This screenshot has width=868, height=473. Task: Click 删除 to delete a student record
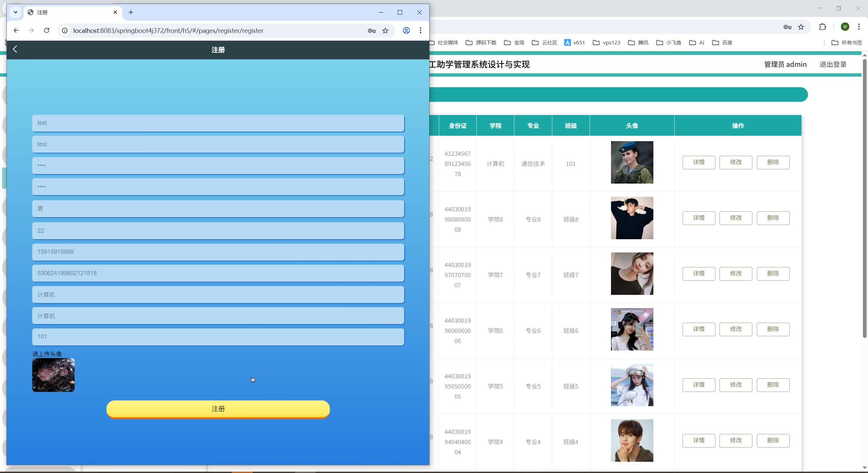click(773, 162)
